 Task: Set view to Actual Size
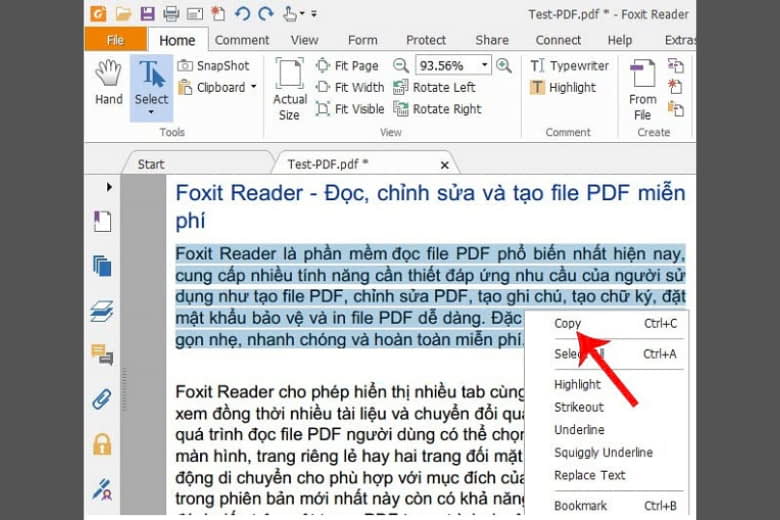[290, 90]
